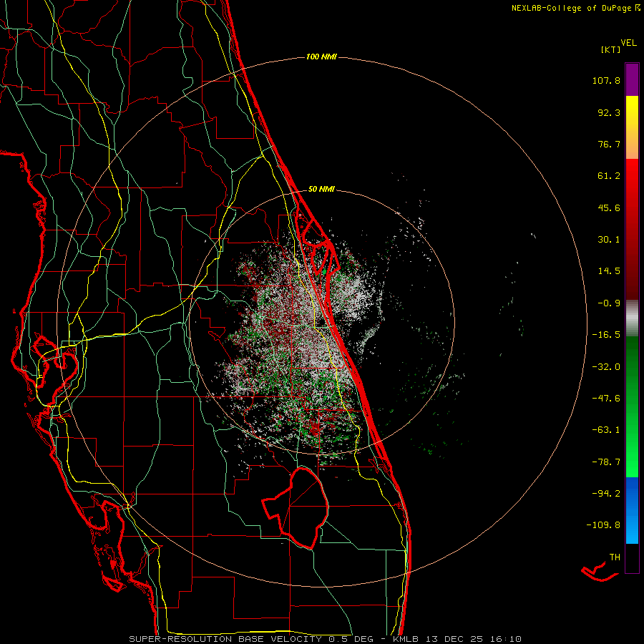
Task: Select the -109.8 legend value
Action: click(x=603, y=525)
